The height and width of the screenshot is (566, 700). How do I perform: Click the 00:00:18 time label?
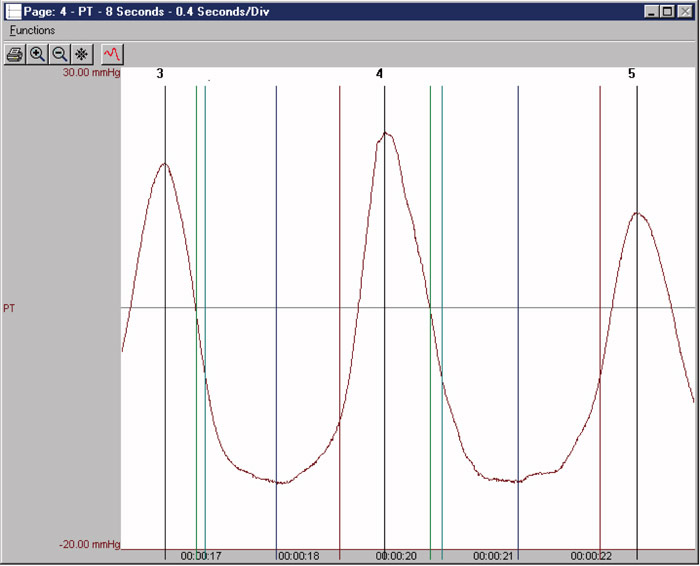pos(299,556)
